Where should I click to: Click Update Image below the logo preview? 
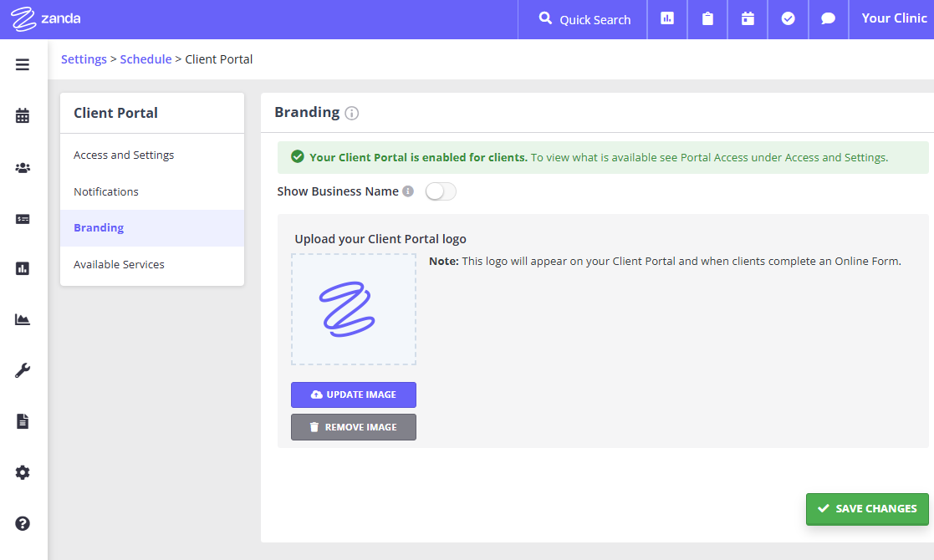[x=353, y=395]
